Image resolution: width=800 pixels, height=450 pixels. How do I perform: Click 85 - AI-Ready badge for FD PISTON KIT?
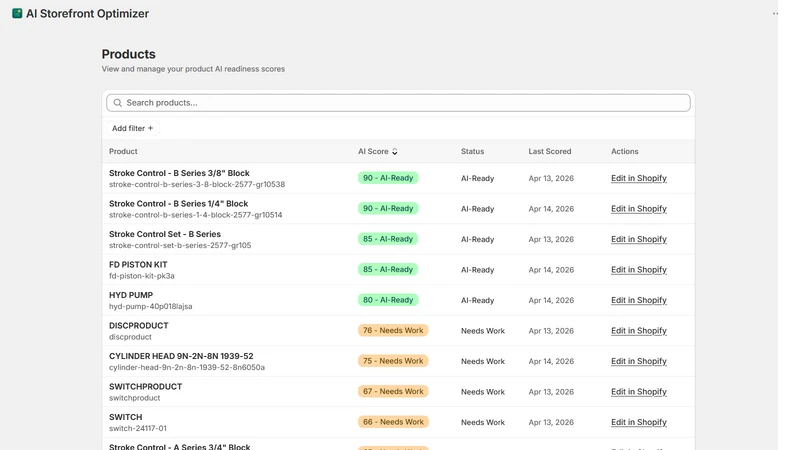(388, 269)
